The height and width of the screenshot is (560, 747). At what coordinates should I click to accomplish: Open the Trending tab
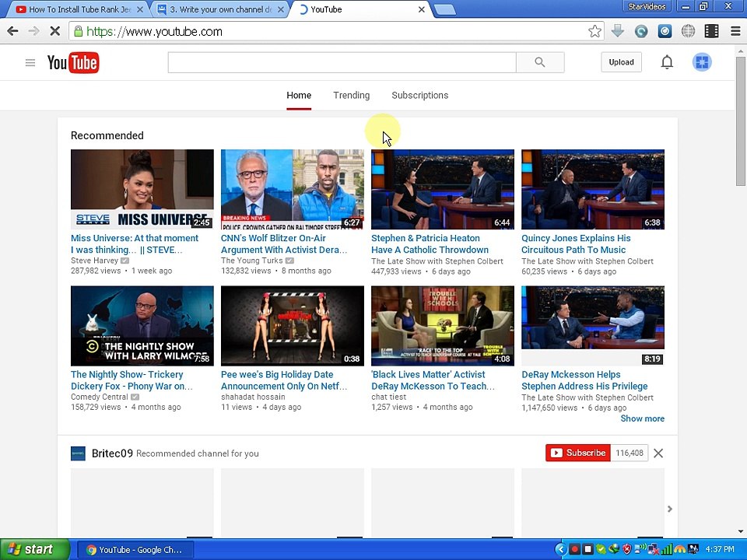pyautogui.click(x=351, y=95)
